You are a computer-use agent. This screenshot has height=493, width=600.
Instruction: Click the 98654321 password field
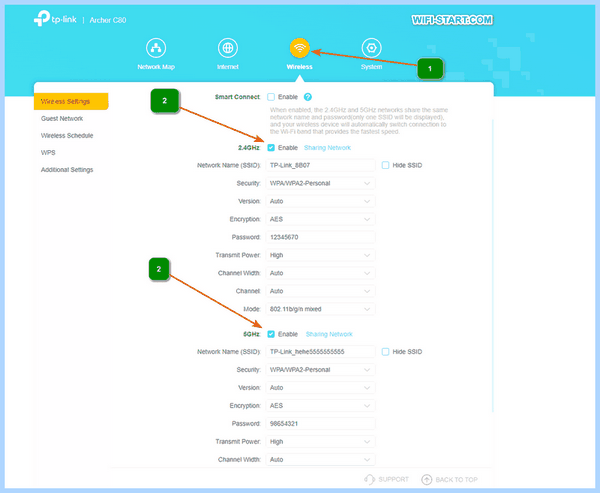(320, 424)
